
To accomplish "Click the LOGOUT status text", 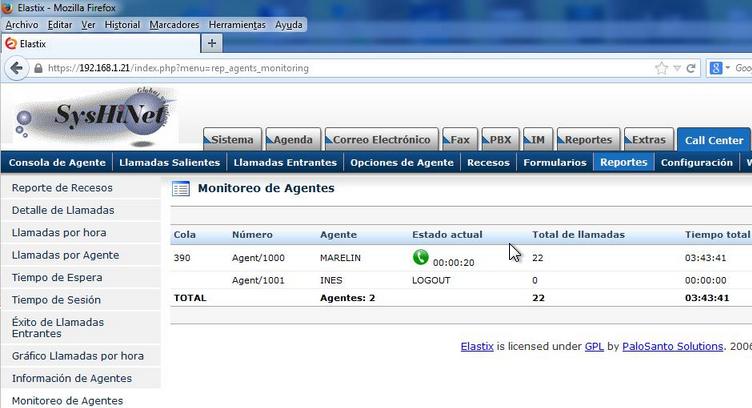I will pos(431,280).
